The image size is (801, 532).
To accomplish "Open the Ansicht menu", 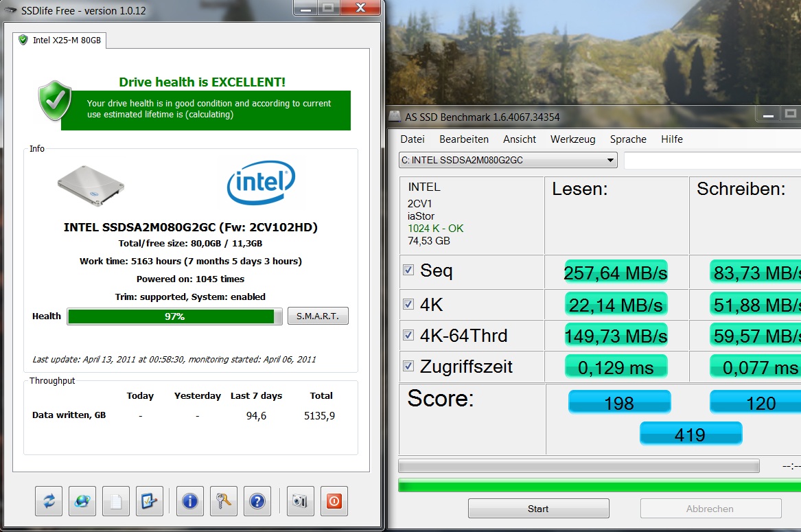I will (x=520, y=139).
